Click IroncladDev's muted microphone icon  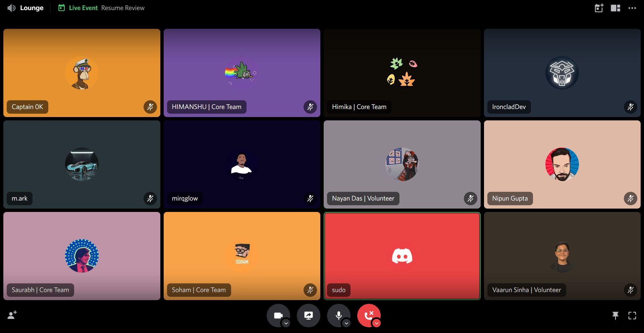click(631, 107)
